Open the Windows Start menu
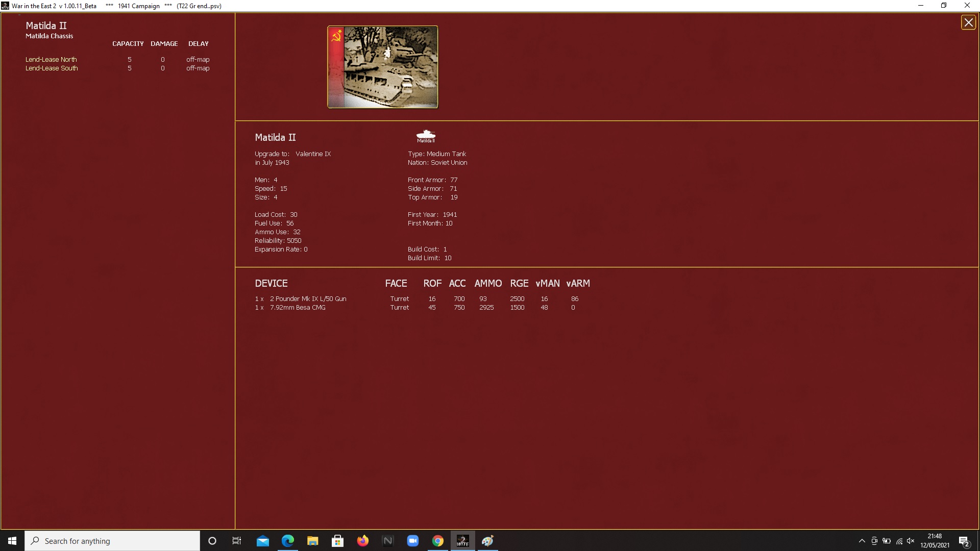The image size is (980, 551). 12,541
